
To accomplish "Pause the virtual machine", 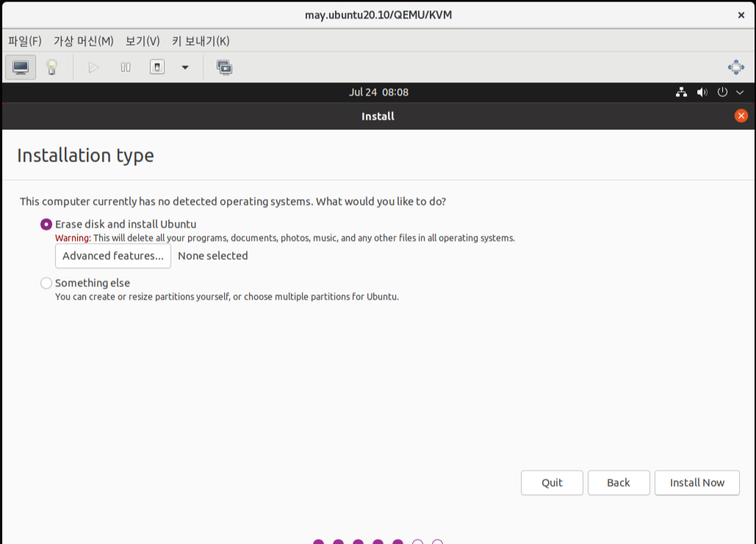I will (126, 68).
